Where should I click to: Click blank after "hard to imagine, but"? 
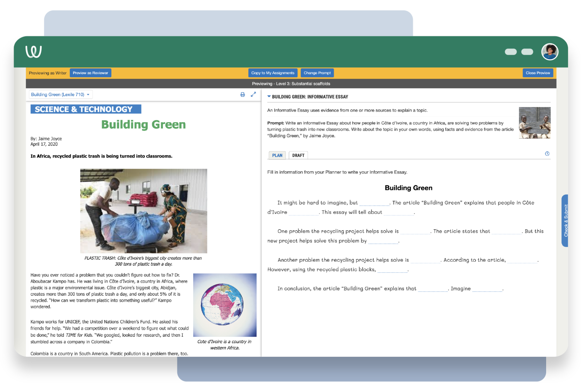pyautogui.click(x=374, y=203)
